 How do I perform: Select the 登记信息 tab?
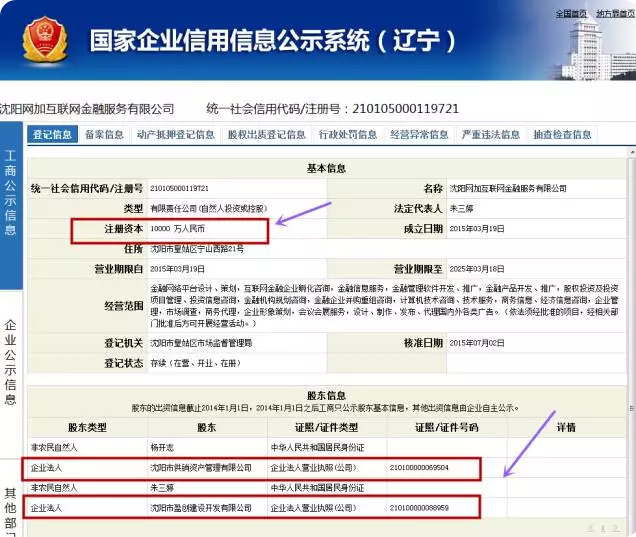(52, 134)
